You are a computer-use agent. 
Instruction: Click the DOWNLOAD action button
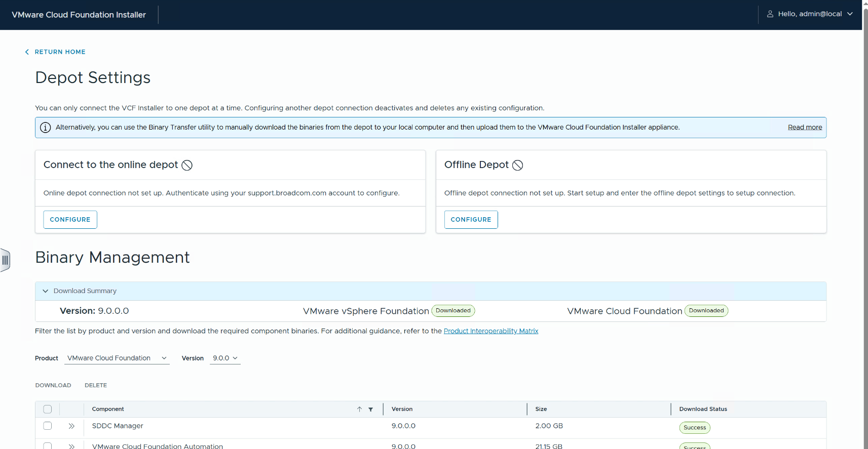pos(53,386)
